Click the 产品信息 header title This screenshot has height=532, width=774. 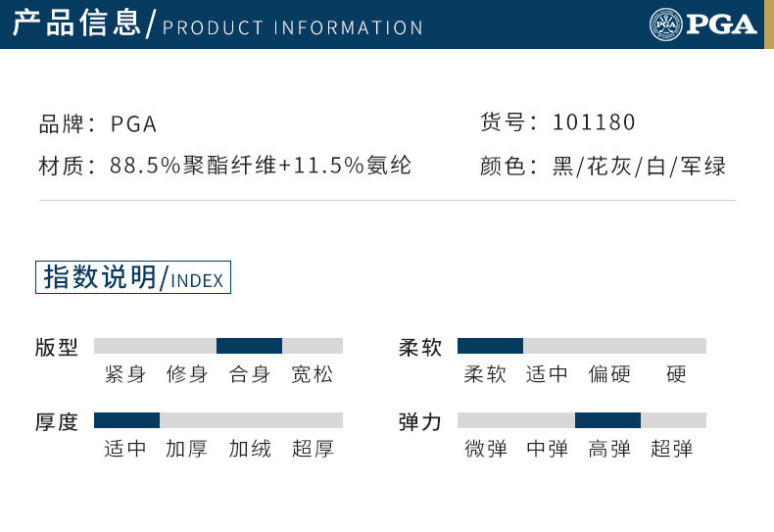pos(78,24)
